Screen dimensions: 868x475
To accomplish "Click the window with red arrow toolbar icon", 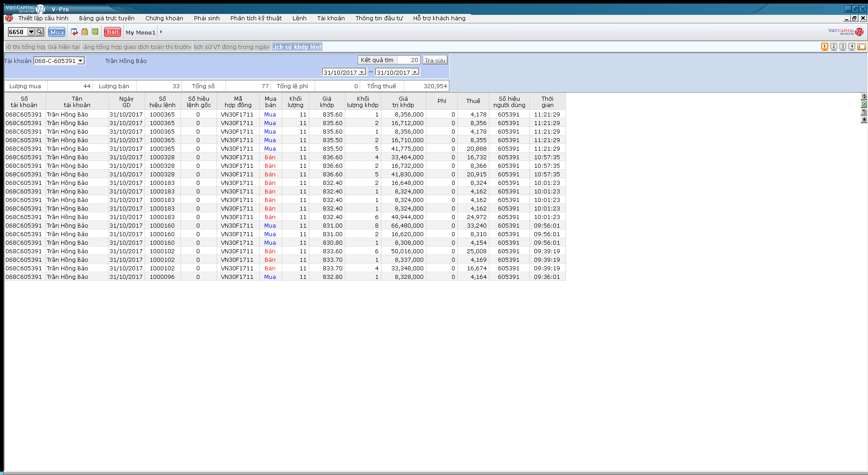I will [x=75, y=32].
